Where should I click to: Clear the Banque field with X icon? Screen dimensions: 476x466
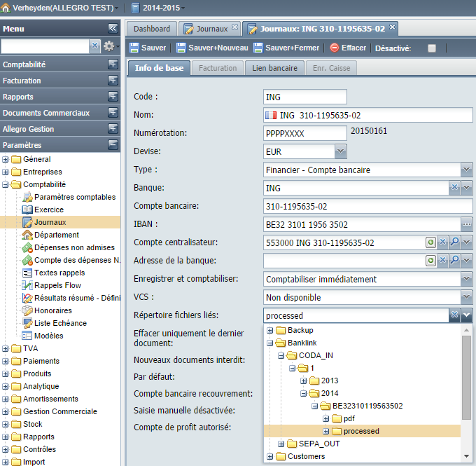pos(454,188)
